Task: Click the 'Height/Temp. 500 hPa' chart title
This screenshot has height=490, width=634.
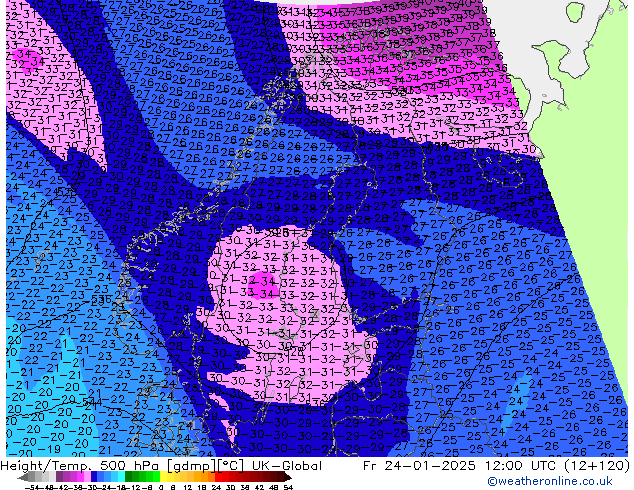Action: (x=80, y=466)
